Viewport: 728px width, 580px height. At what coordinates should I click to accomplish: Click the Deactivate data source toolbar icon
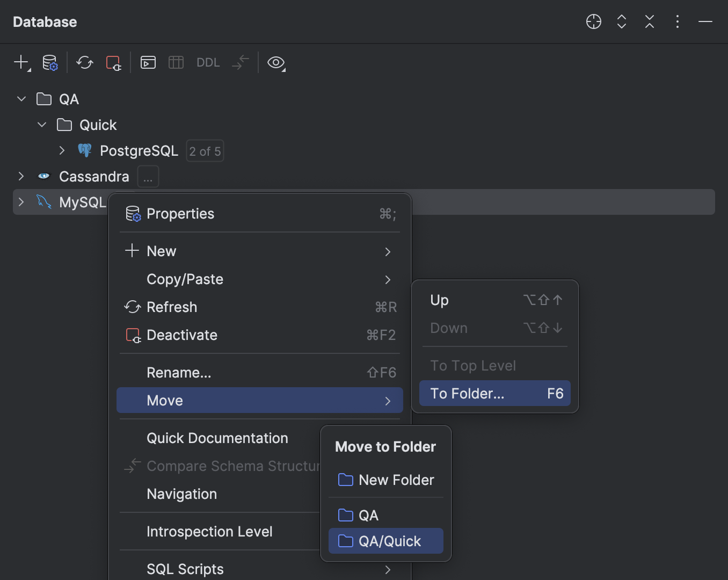tap(113, 62)
